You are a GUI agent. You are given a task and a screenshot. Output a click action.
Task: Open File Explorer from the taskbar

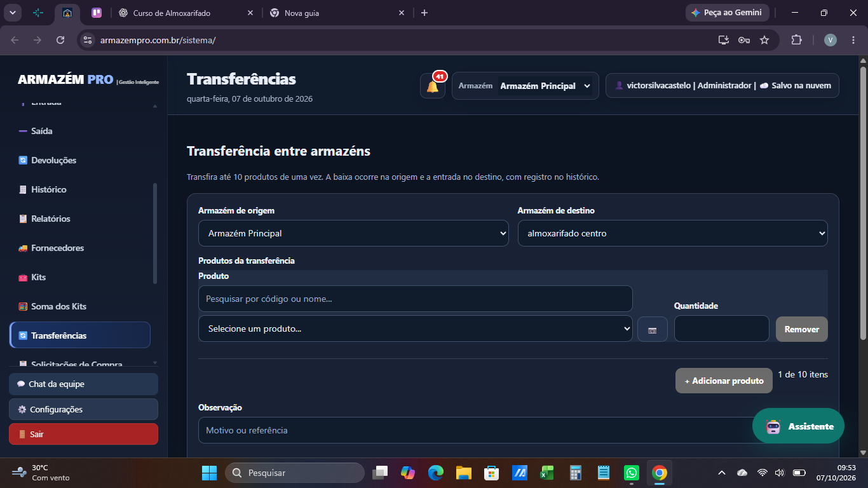[x=463, y=473]
